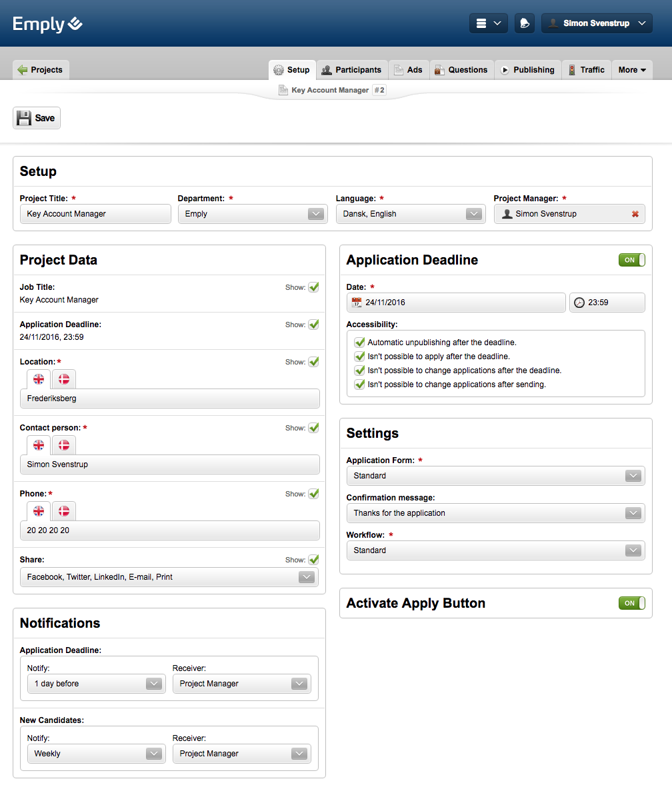Click the Project Manager person icon

click(507, 214)
